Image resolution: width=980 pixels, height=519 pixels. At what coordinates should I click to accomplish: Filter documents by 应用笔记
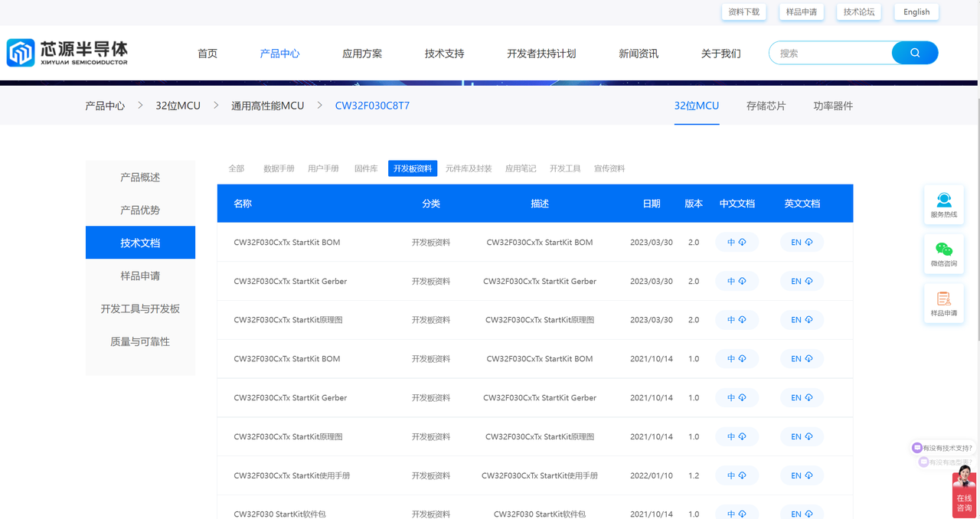(x=521, y=168)
